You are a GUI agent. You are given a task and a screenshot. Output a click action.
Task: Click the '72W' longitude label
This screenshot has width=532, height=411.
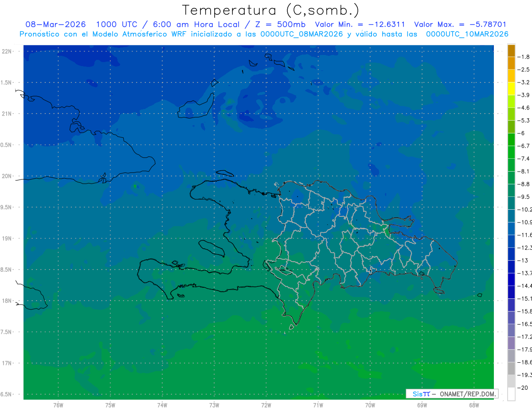pos(266,405)
